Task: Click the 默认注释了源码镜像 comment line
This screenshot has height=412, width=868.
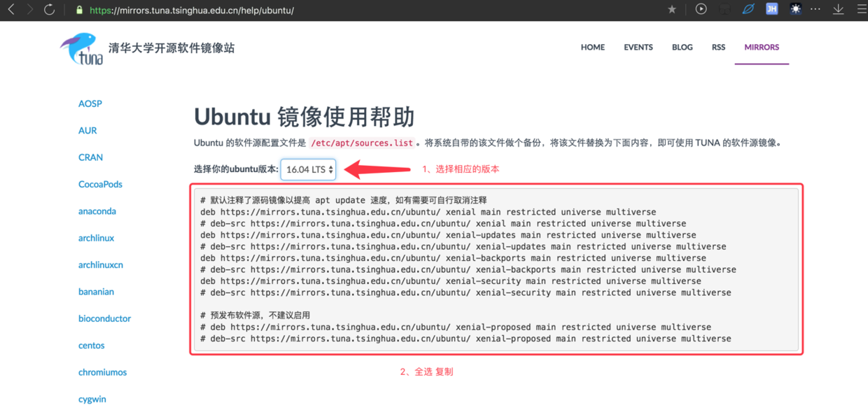Action: (343, 200)
